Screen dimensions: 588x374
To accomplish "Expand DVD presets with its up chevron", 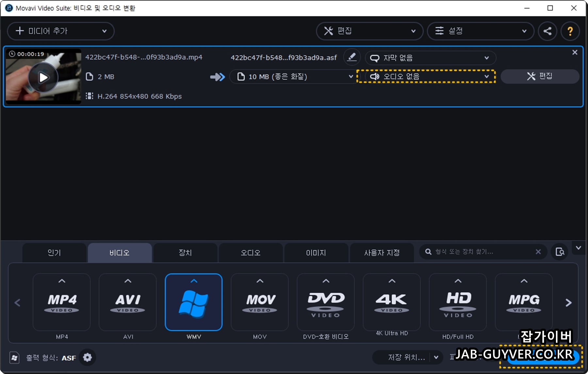I will coord(326,281).
